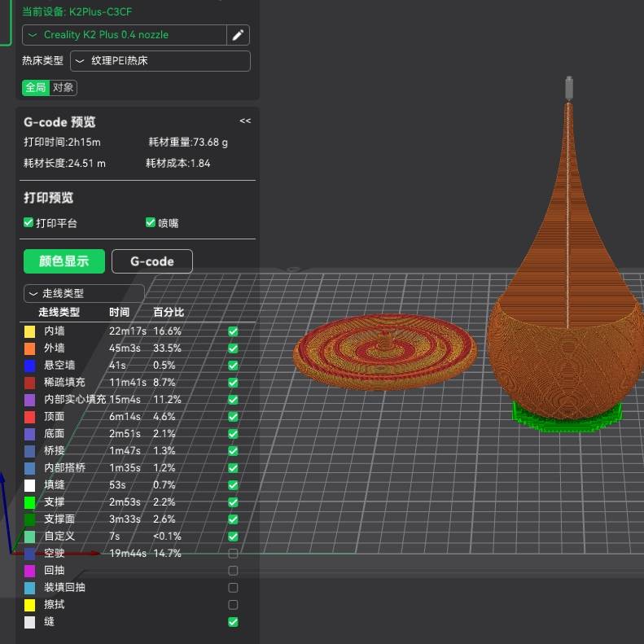Click the 耗材重量:73.68 g value

click(x=188, y=142)
